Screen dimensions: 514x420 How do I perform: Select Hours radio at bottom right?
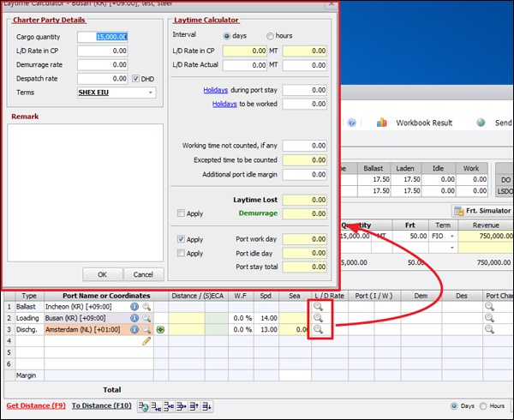coord(483,406)
